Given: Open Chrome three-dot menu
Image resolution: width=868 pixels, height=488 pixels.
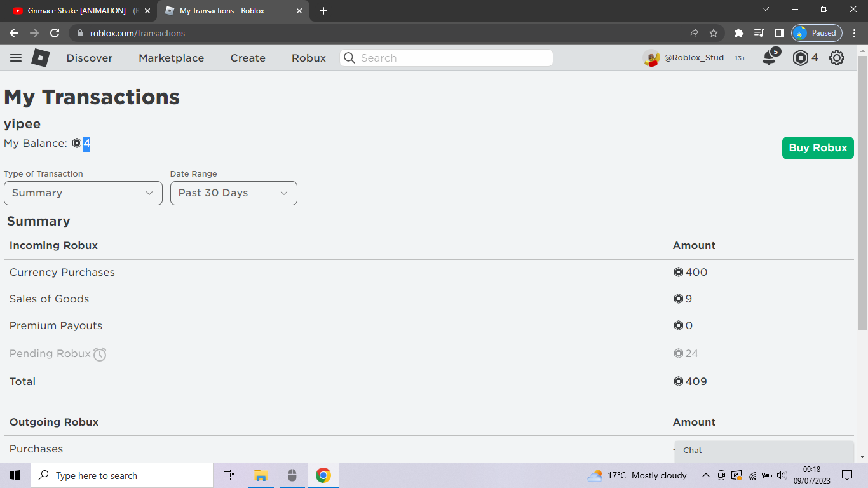Looking at the screenshot, I should (x=855, y=33).
